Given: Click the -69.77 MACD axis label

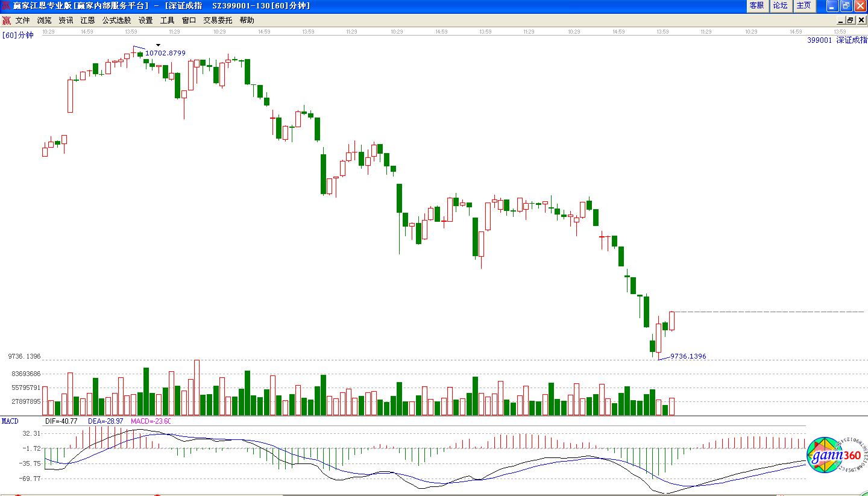Looking at the screenshot, I should pyautogui.click(x=31, y=479).
